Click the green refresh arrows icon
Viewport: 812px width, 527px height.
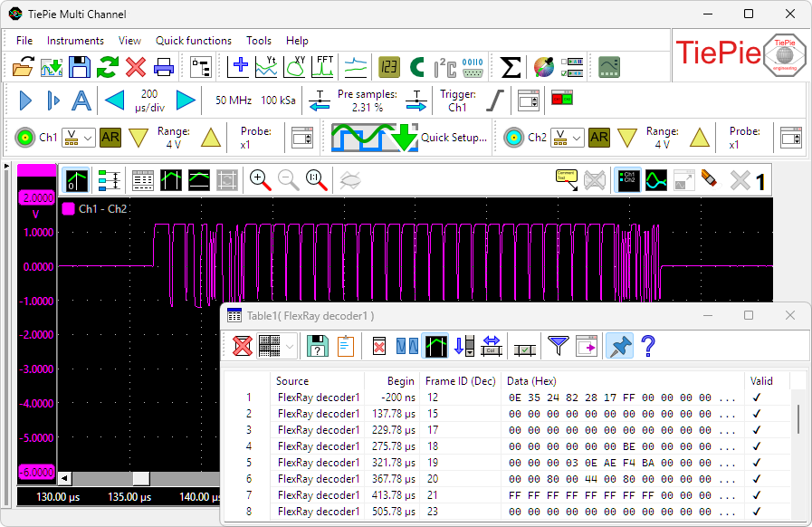[107, 67]
